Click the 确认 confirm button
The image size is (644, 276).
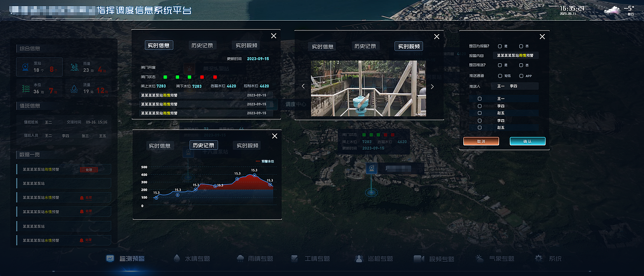[527, 141]
